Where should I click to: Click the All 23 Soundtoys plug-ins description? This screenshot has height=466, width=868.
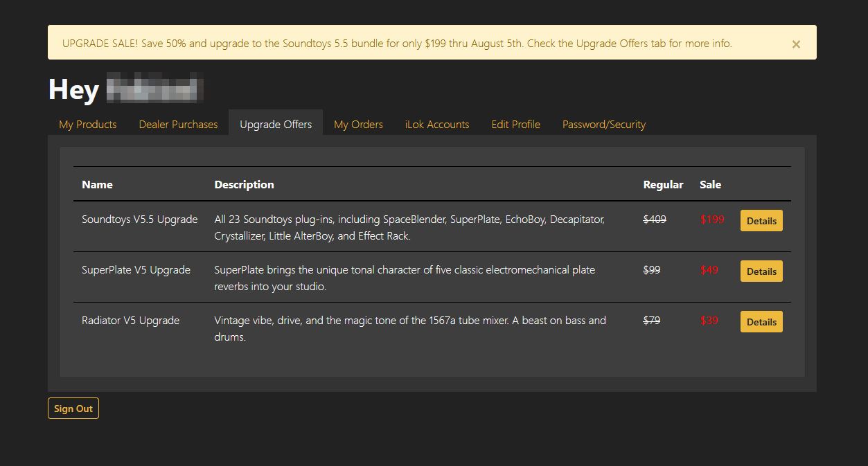pos(409,228)
